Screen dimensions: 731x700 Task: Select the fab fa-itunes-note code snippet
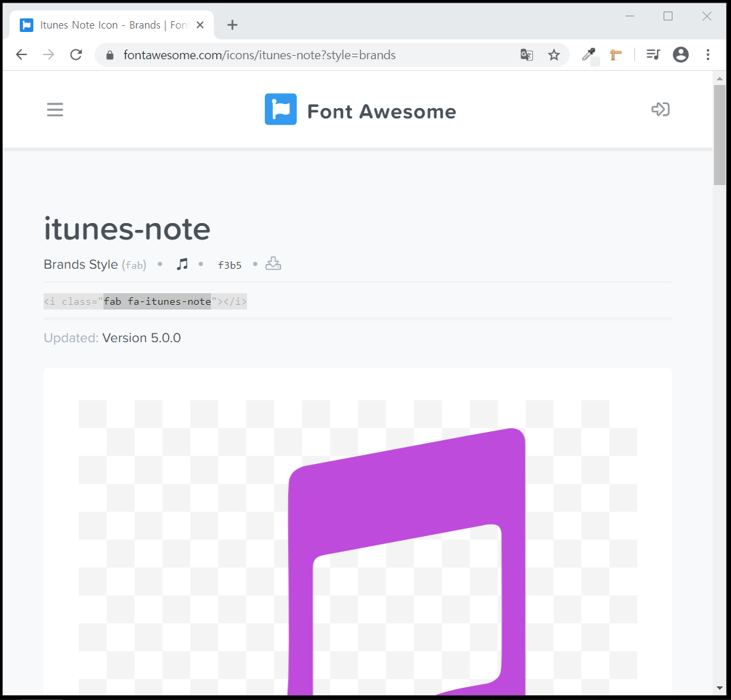tap(145, 301)
